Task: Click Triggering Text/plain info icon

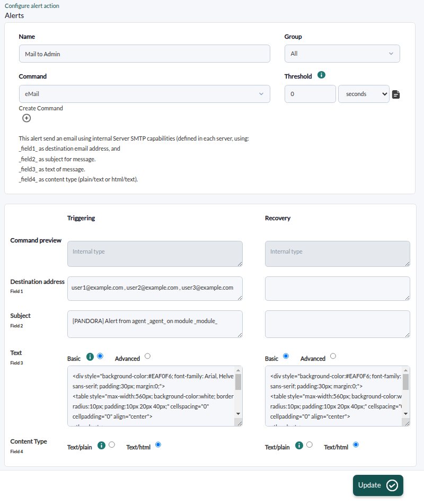Action: tap(102, 446)
